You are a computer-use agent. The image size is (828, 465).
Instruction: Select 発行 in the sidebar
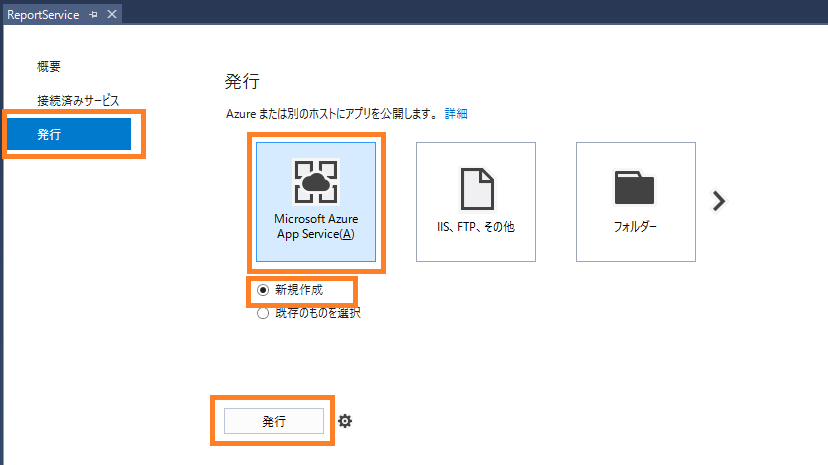click(x=69, y=134)
